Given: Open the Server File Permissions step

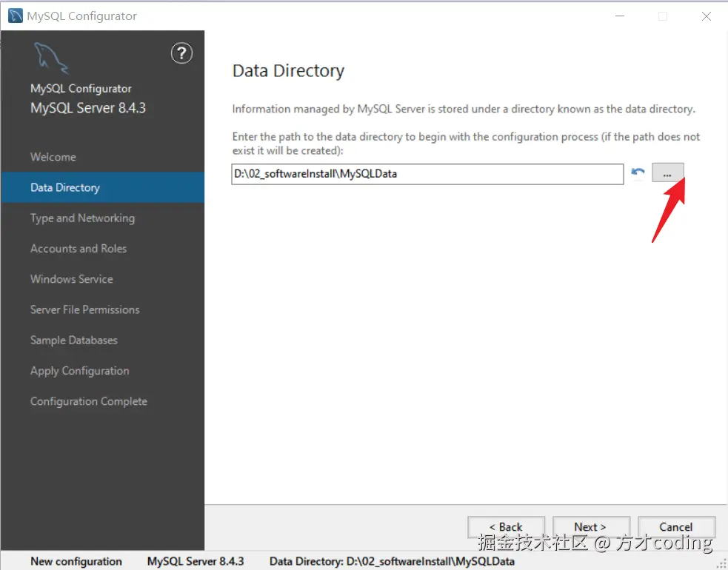Looking at the screenshot, I should coord(85,309).
